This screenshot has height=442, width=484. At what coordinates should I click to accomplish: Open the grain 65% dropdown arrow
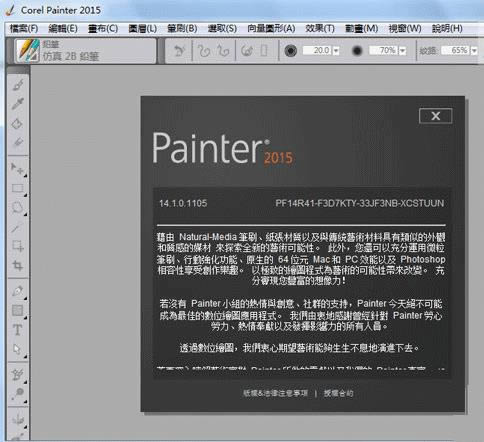tap(474, 51)
